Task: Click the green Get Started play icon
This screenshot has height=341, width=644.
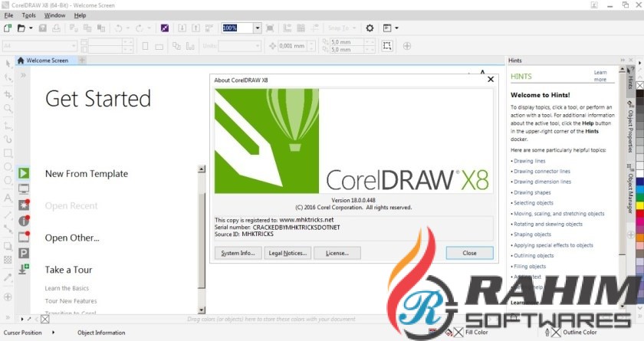Action: point(24,173)
